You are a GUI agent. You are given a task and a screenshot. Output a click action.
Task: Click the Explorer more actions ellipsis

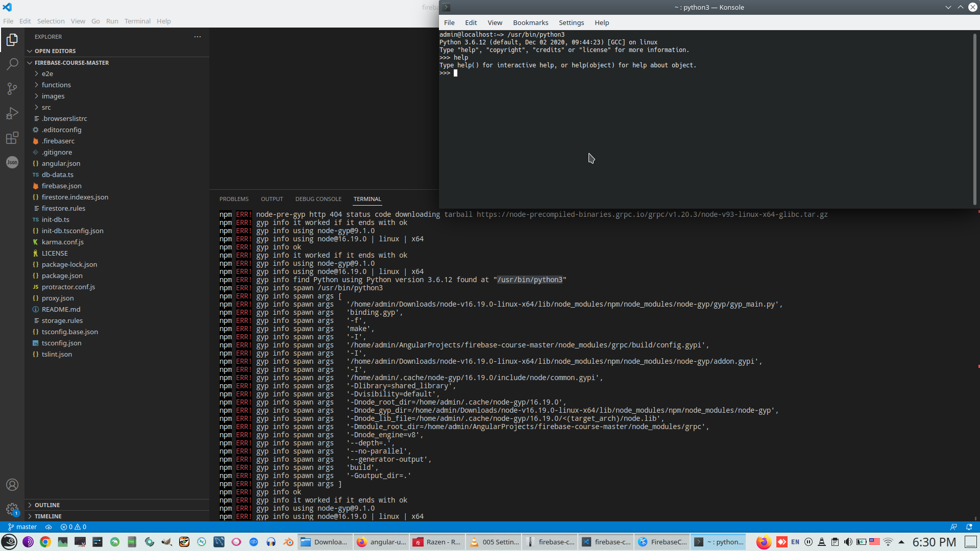(x=198, y=37)
